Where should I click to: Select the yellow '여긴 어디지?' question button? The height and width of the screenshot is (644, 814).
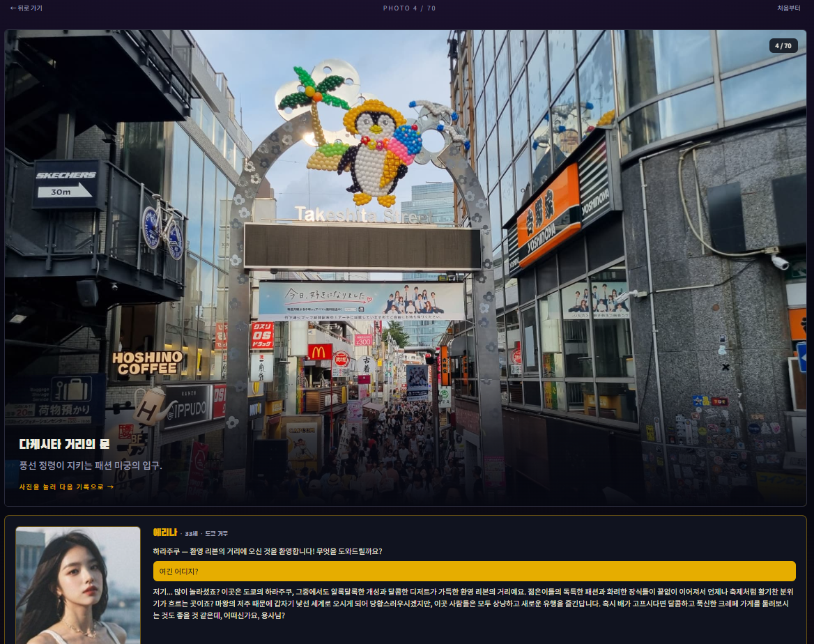475,572
